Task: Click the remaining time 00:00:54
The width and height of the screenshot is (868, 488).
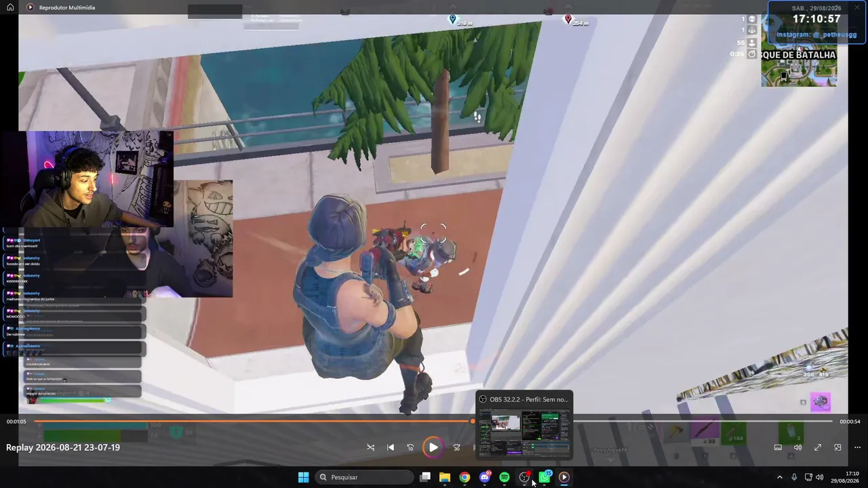Action: [850, 422]
